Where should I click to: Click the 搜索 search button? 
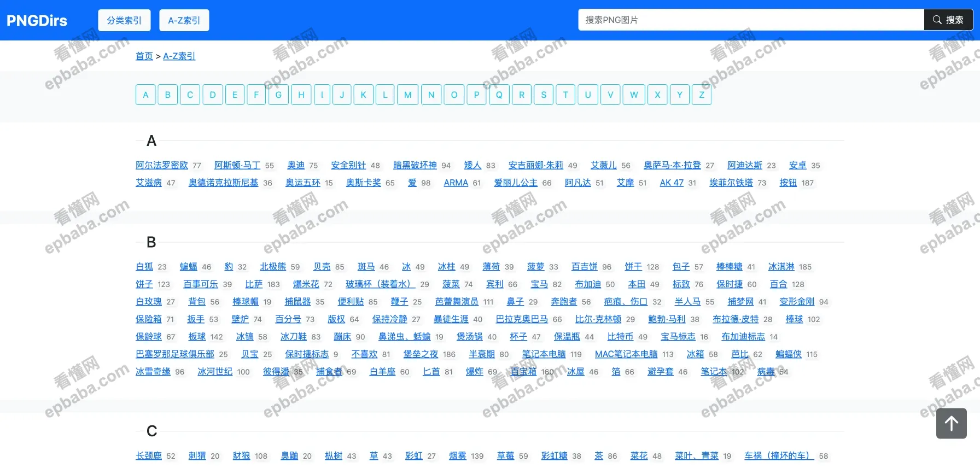coord(948,20)
